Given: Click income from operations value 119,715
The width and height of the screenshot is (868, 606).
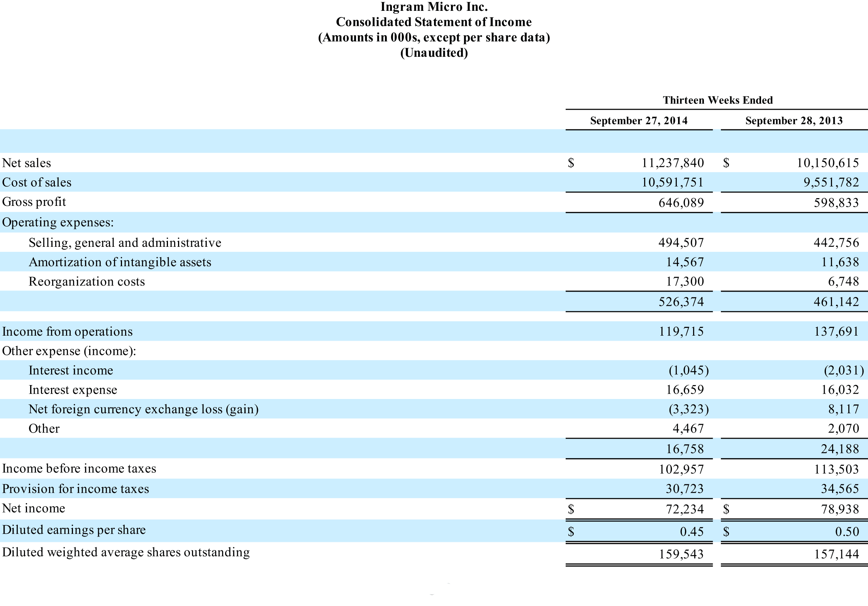Looking at the screenshot, I should [x=682, y=331].
